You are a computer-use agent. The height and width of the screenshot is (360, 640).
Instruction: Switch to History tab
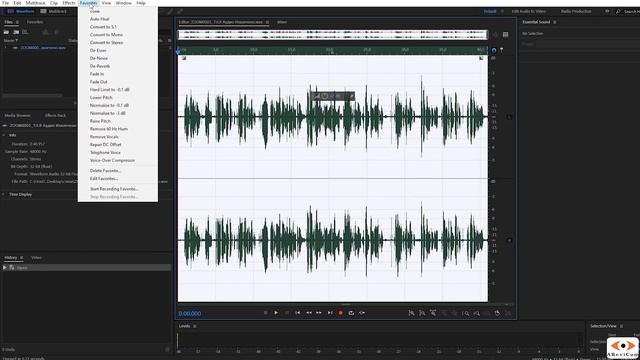pos(11,258)
